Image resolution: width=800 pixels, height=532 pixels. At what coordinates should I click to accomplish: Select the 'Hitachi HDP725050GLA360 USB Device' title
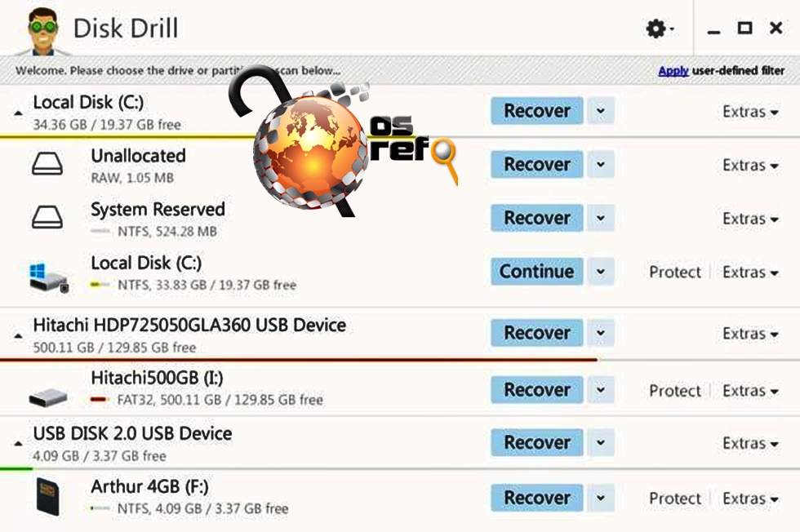(x=189, y=325)
